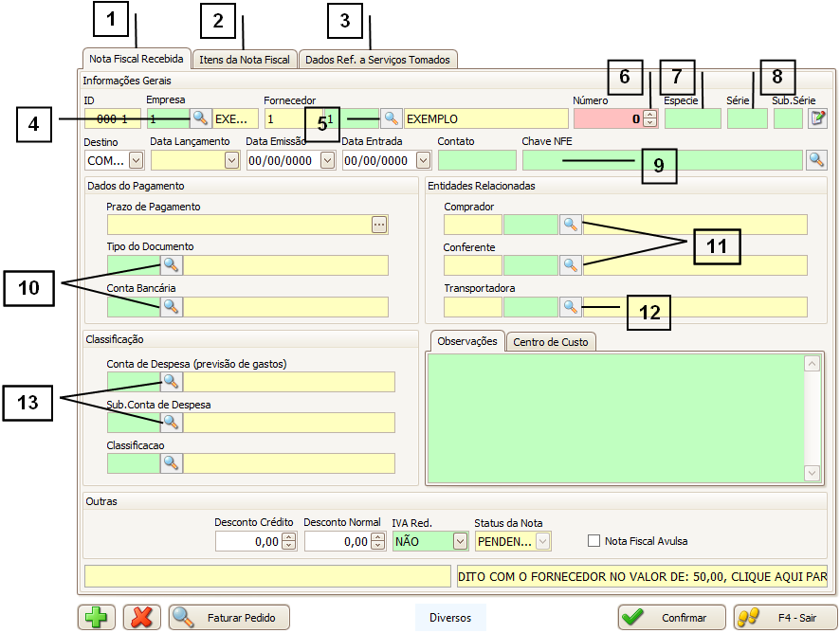Image resolution: width=840 pixels, height=633 pixels.
Task: Click the Fornecedor search magnifier icon
Action: click(391, 118)
